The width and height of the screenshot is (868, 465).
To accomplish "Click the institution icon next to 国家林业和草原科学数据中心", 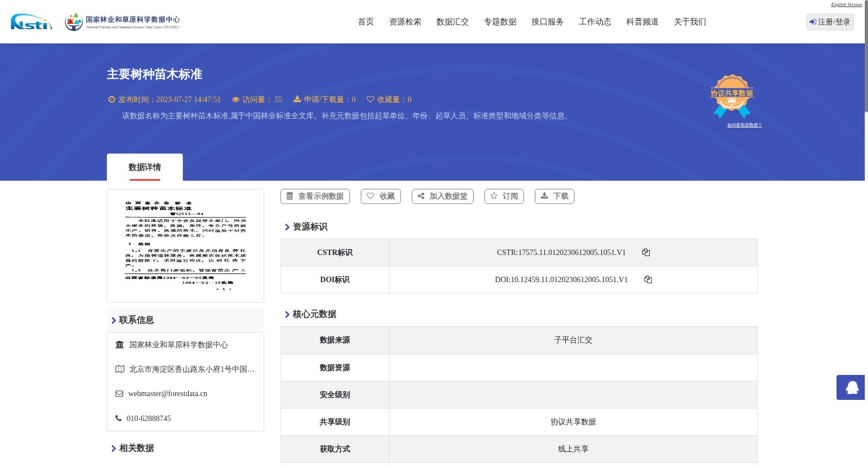I will coord(120,345).
